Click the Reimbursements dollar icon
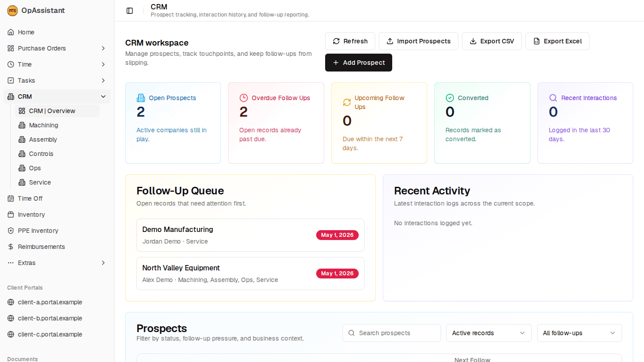The height and width of the screenshot is (362, 644). click(11, 247)
